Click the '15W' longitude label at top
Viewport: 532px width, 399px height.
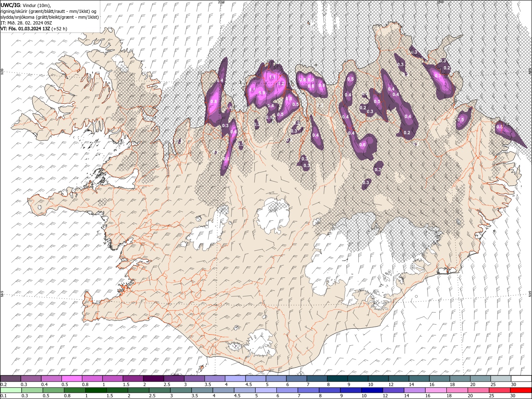(440, 2)
